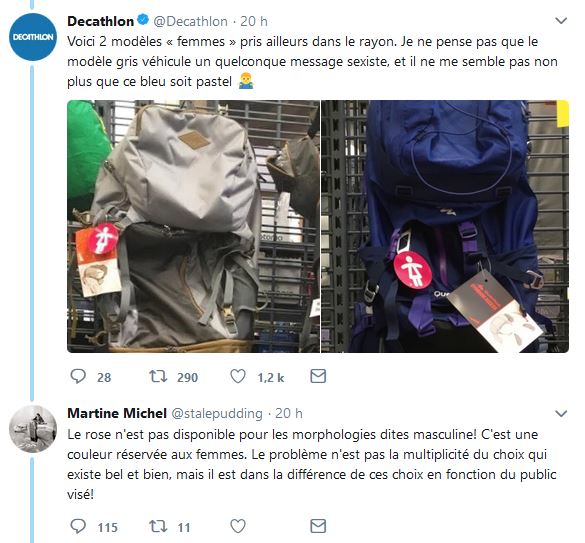Viewport: 585px width, 543px height.
Task: Reply to Martine Michel's tweet with 115 replies
Action: [78, 526]
